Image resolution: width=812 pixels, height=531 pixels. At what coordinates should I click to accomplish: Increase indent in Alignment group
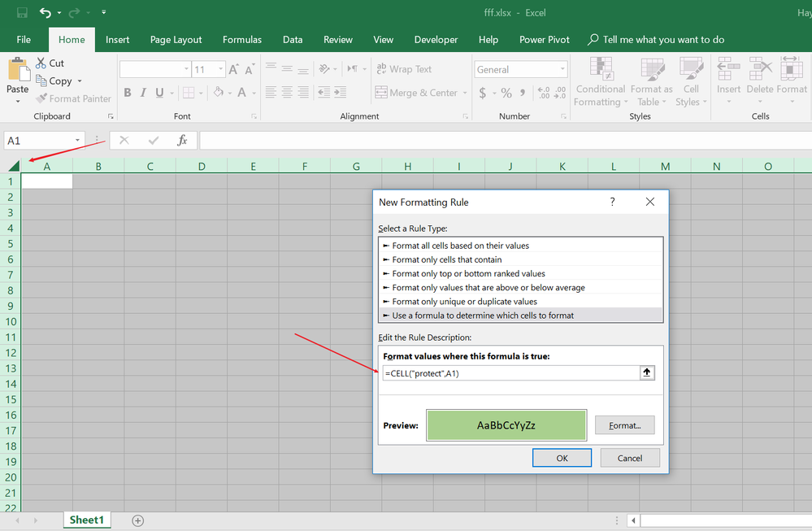[x=341, y=93]
